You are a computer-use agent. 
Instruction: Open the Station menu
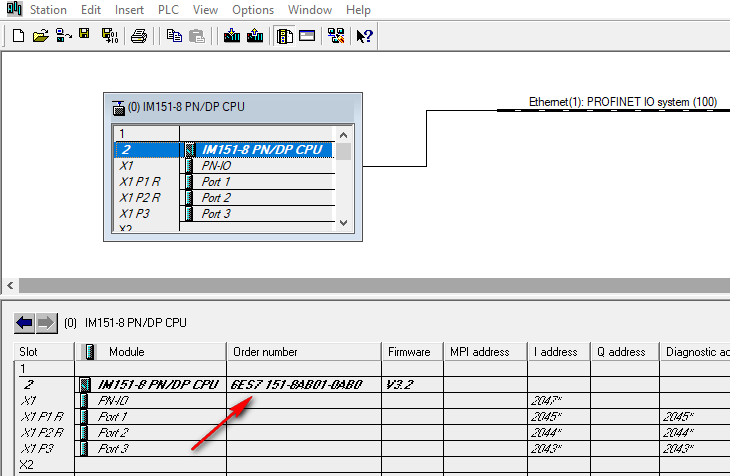pyautogui.click(x=48, y=10)
